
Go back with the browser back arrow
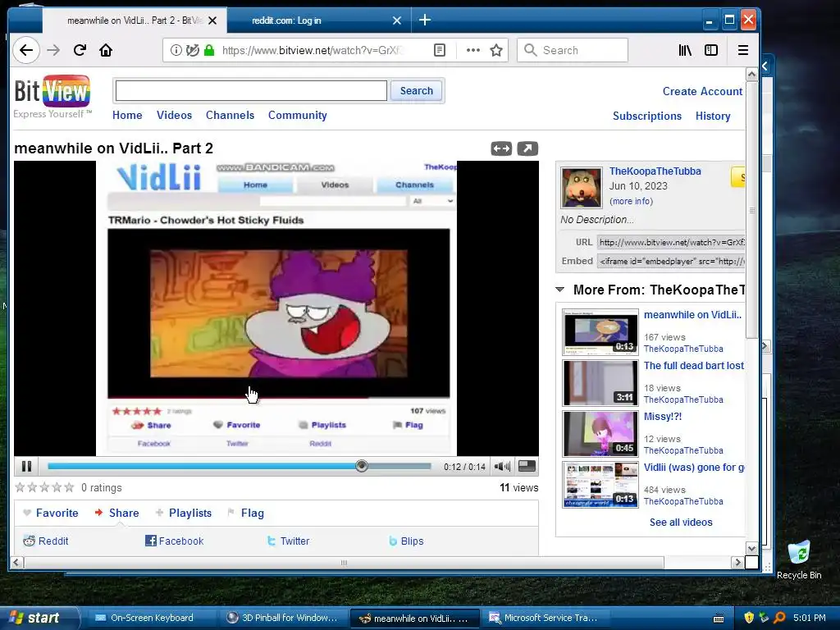point(25,50)
